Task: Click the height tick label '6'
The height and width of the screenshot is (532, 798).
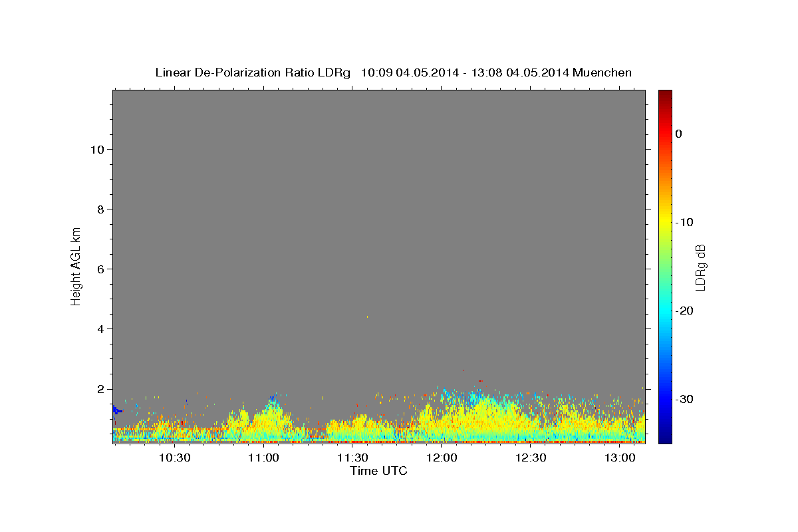Action: [x=102, y=269]
